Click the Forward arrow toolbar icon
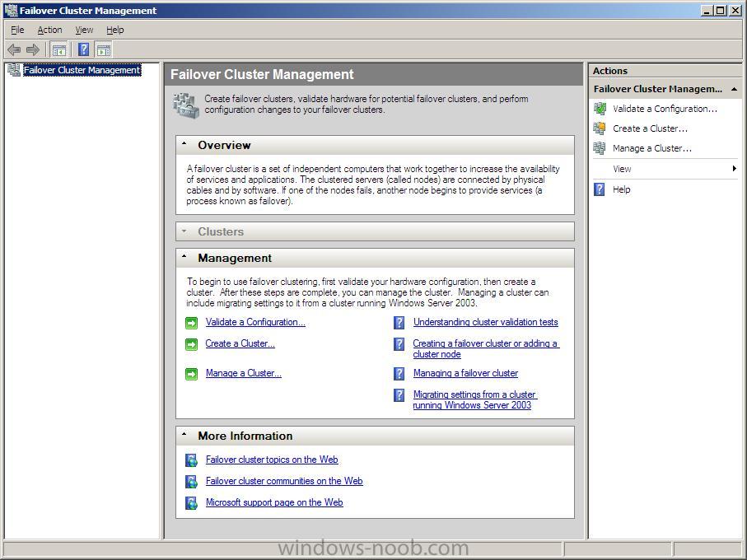This screenshot has height=560, width=747. pyautogui.click(x=33, y=49)
